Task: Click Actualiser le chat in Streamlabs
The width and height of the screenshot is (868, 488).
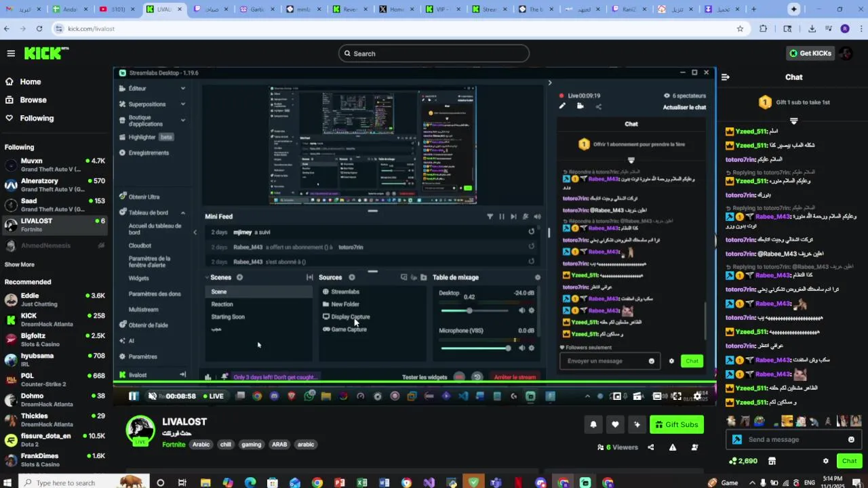Action: (684, 107)
